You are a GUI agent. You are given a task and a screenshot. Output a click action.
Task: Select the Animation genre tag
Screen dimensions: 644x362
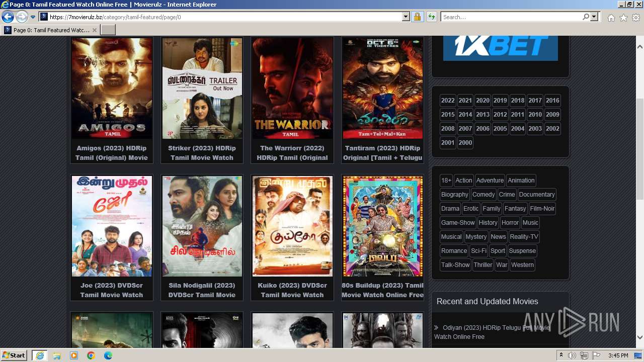pos(521,180)
